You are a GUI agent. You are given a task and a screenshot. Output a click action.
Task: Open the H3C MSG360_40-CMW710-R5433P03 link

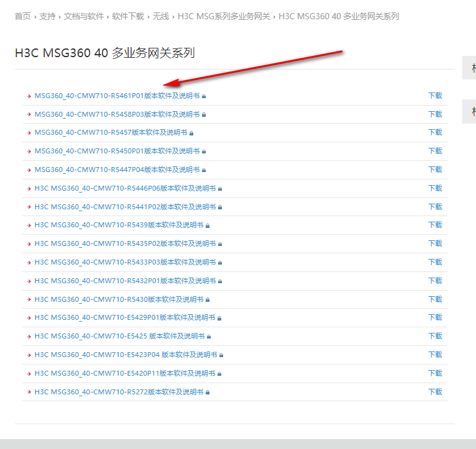tap(126, 262)
